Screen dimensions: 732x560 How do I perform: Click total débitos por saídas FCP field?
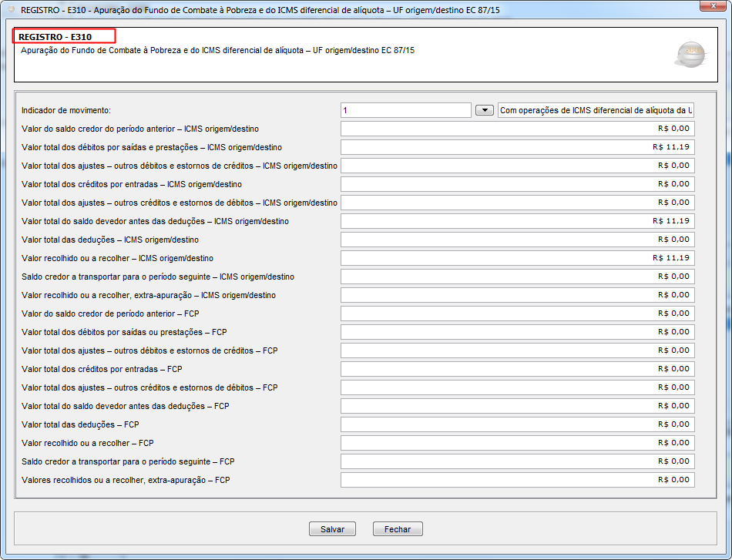(517, 332)
